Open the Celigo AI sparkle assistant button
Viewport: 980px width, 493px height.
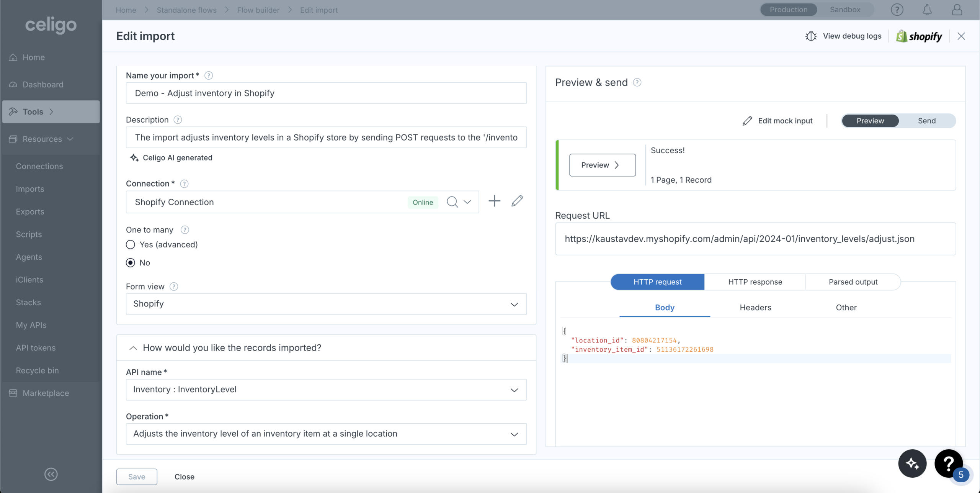tap(912, 464)
